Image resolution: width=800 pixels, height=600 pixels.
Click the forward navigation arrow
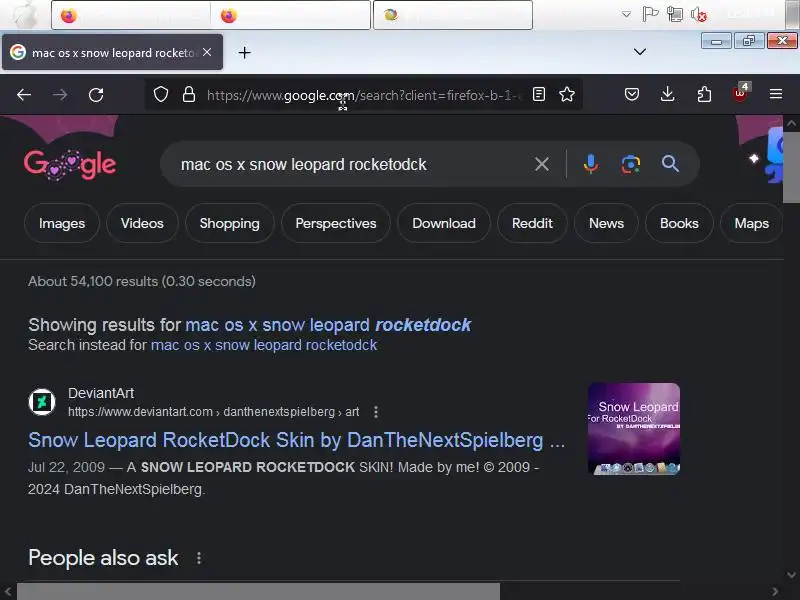(60, 94)
